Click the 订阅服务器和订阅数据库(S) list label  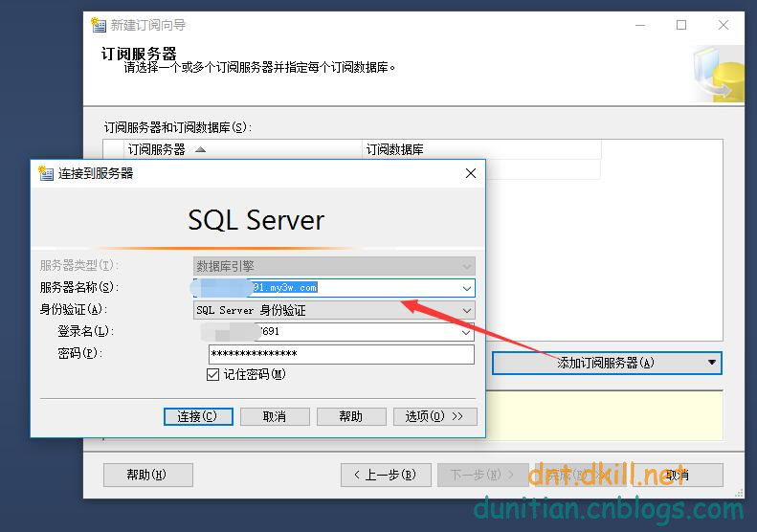(x=178, y=127)
